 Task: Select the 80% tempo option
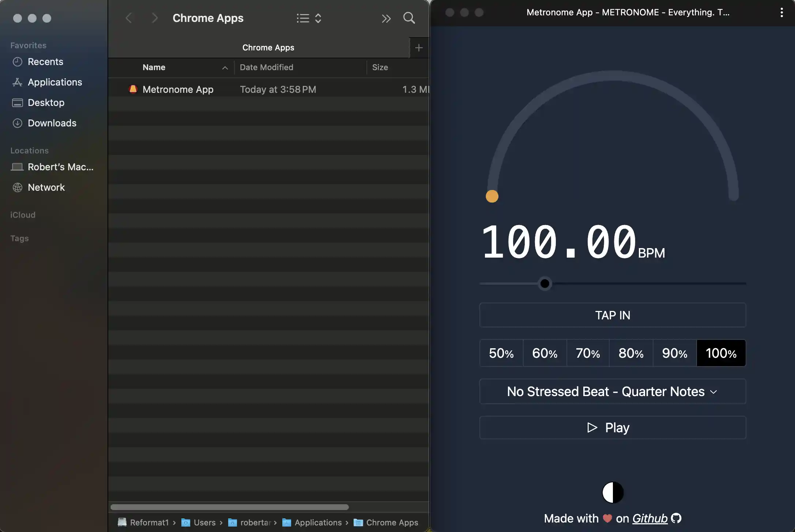click(631, 353)
